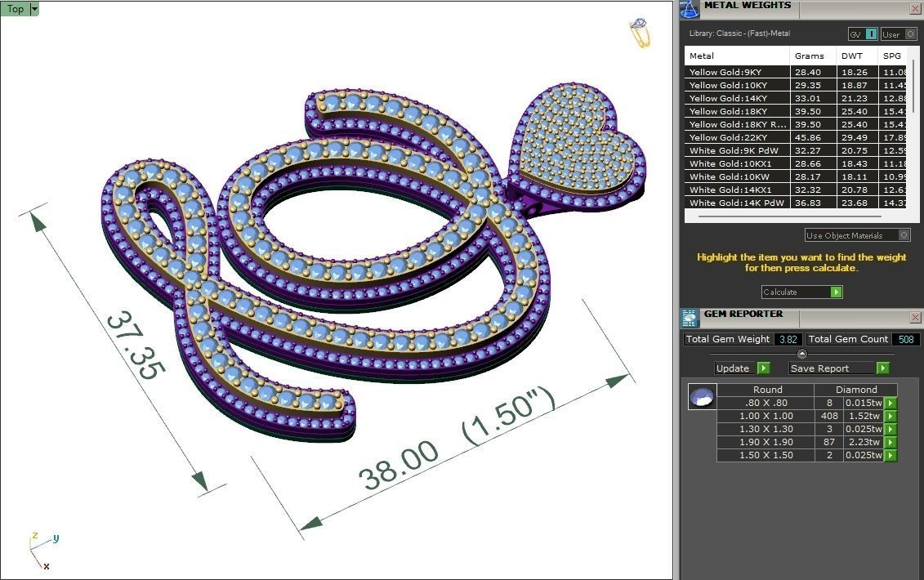
Task: Click the Total Gem Weight value 3.82
Action: 788,339
